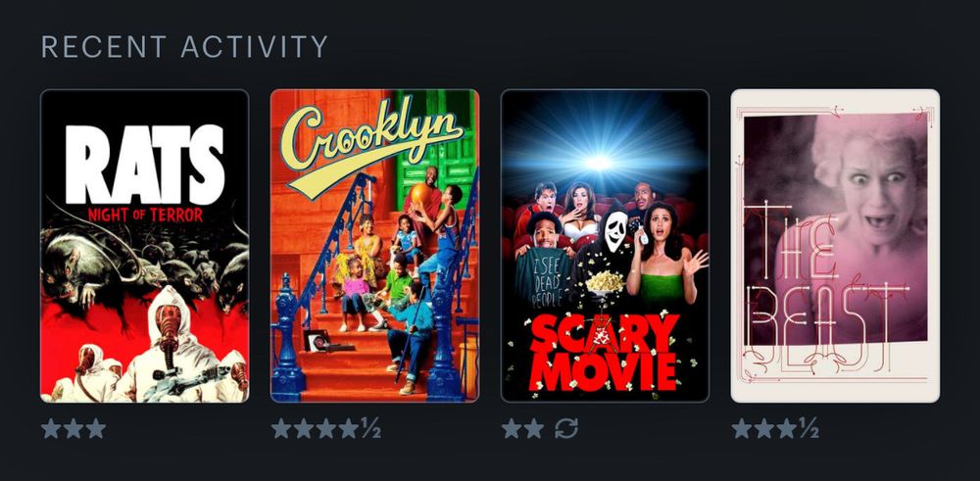Open the Scary Movie poster
The image size is (980, 481).
tap(605, 246)
